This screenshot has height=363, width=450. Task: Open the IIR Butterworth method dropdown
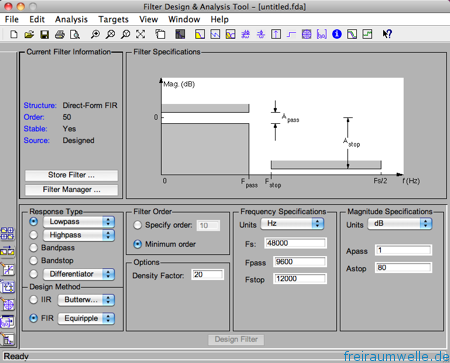tap(86, 300)
